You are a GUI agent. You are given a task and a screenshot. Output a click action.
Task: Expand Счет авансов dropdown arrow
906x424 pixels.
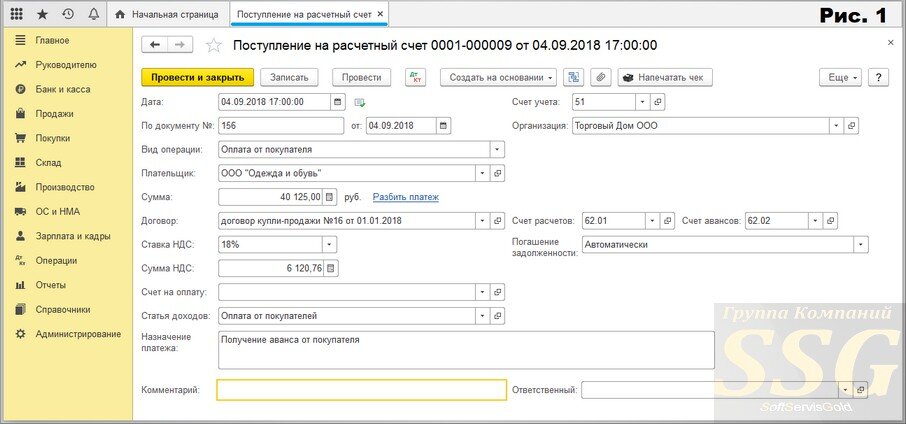[x=816, y=221]
